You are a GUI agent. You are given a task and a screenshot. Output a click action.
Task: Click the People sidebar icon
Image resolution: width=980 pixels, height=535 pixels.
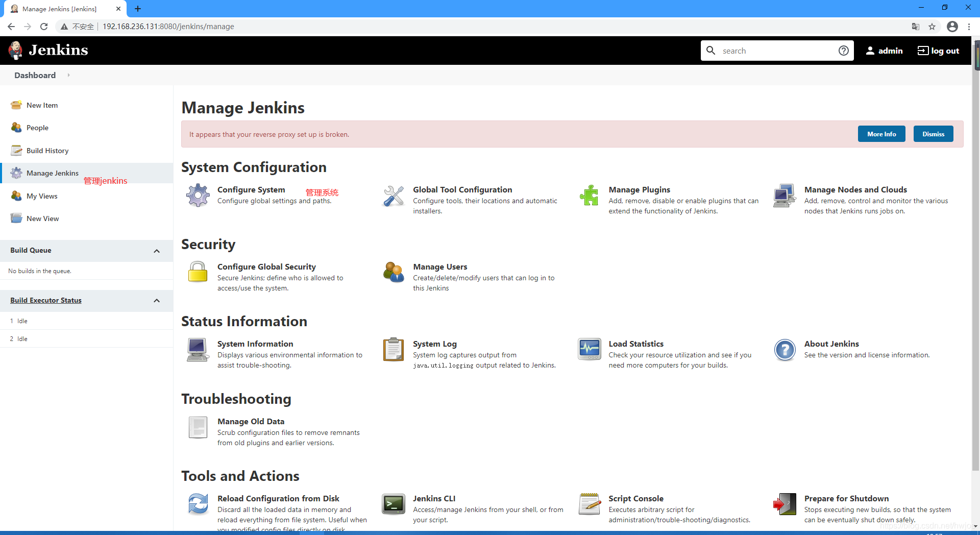pyautogui.click(x=16, y=128)
